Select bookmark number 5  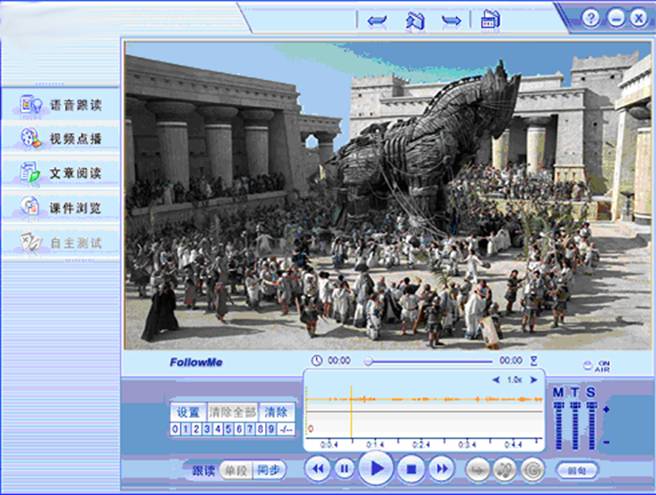pyautogui.click(x=228, y=429)
